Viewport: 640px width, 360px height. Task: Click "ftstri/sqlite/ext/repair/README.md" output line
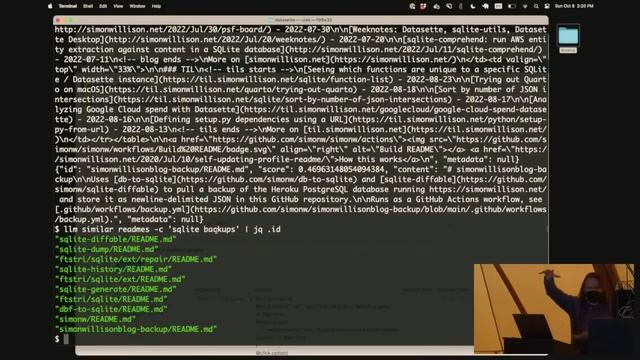tap(136, 259)
